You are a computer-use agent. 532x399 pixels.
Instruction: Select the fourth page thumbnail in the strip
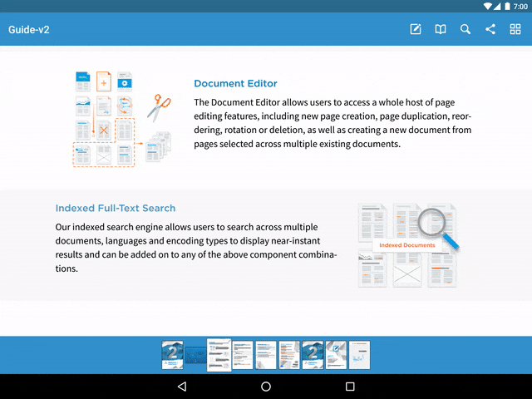tap(243, 355)
